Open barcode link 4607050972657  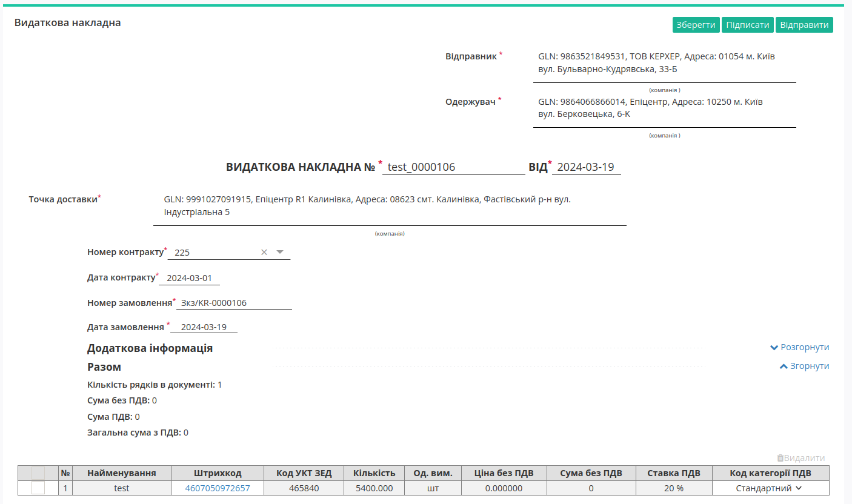coord(218,488)
